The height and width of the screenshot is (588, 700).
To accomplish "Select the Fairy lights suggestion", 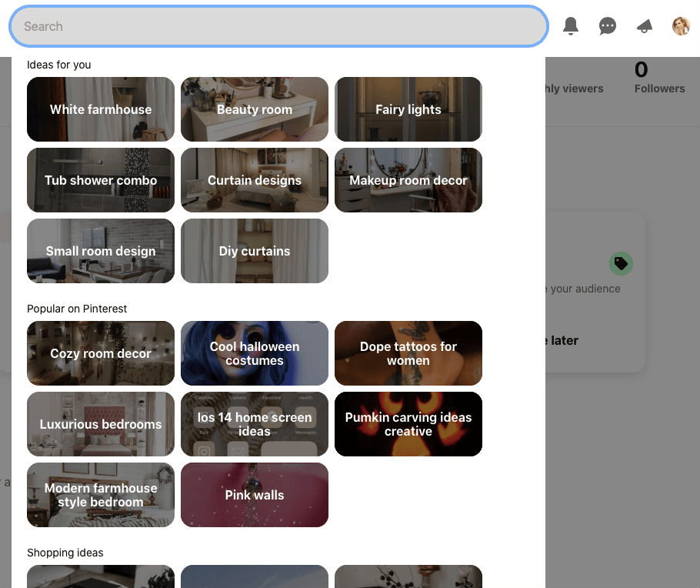I will [408, 109].
